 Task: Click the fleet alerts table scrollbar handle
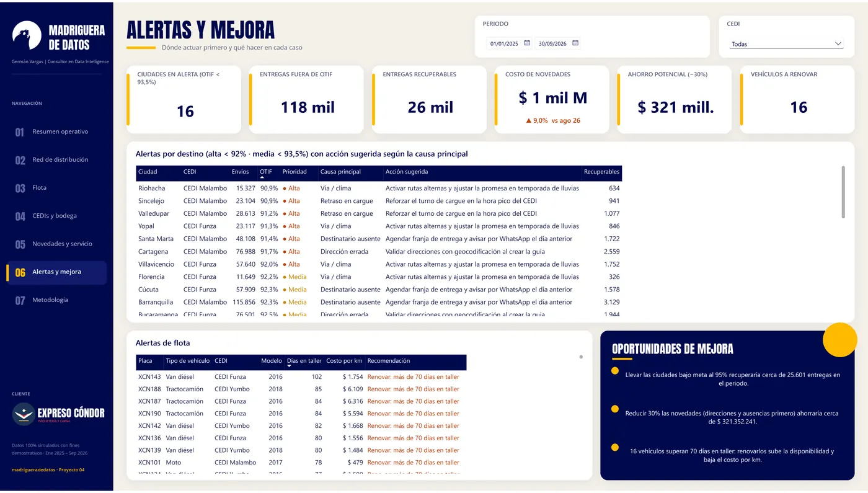coord(581,357)
